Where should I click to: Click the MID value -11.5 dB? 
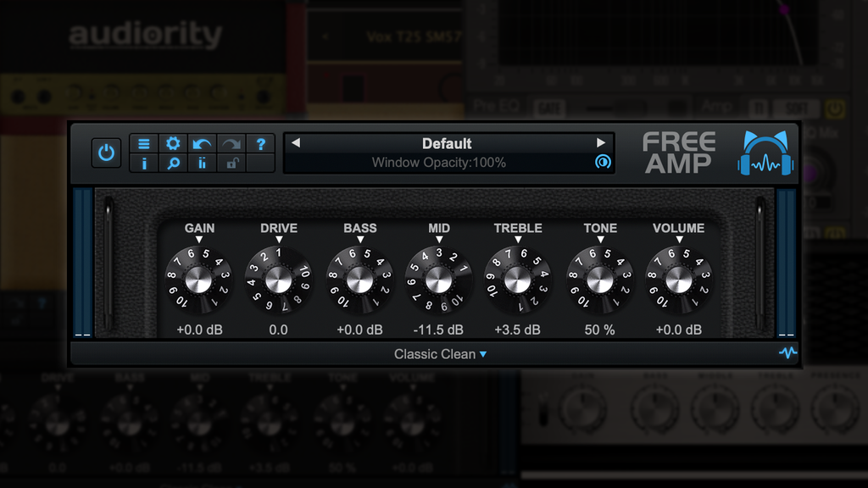click(438, 330)
